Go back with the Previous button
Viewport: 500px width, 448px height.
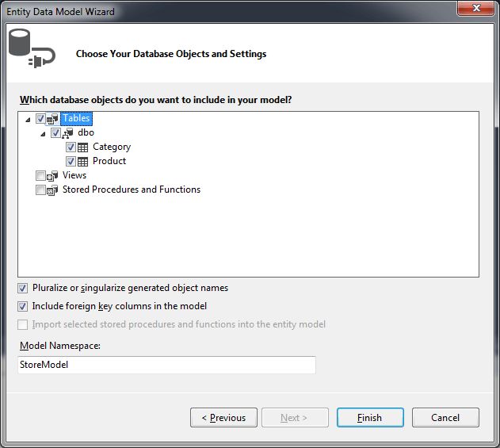click(x=223, y=417)
